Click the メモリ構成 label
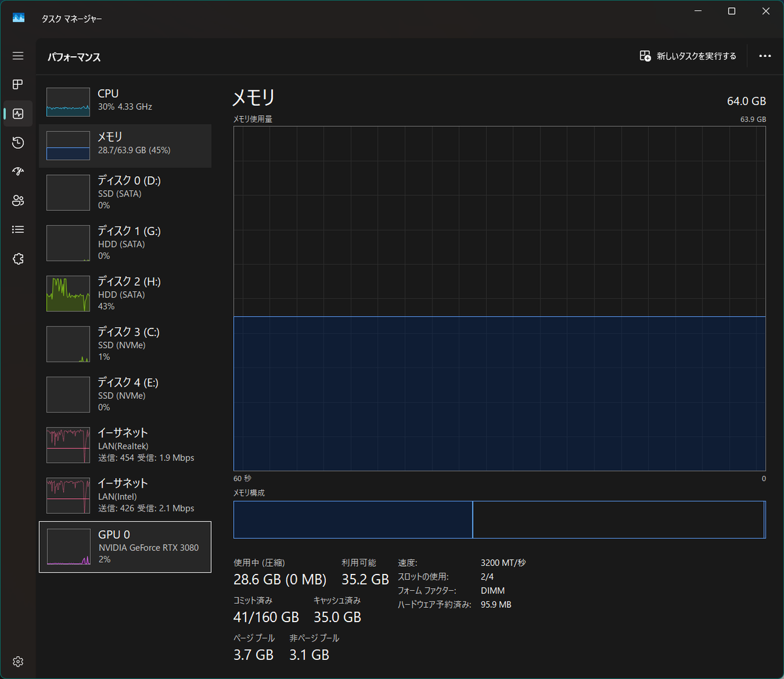This screenshot has height=679, width=784. coord(249,493)
